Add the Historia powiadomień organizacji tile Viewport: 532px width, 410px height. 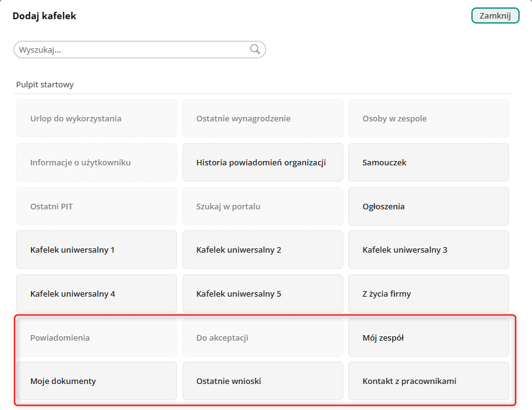coord(262,162)
